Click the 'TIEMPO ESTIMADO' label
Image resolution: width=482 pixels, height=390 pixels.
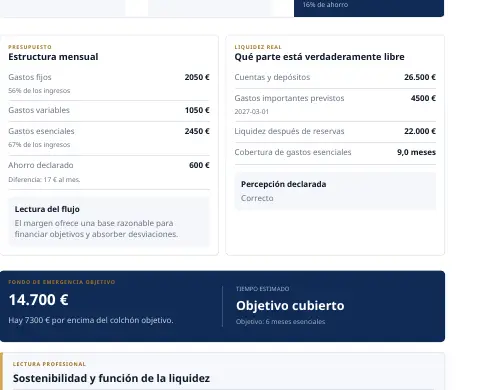pos(262,289)
